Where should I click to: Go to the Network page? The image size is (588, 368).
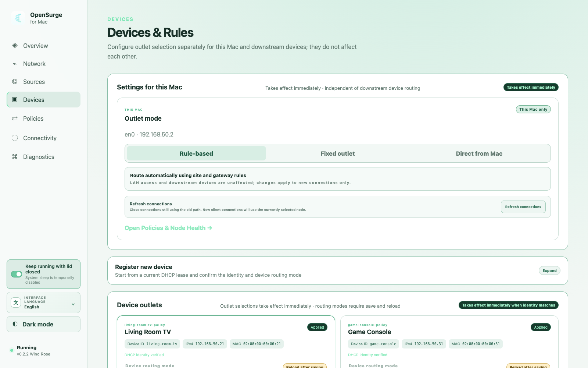[43, 64]
